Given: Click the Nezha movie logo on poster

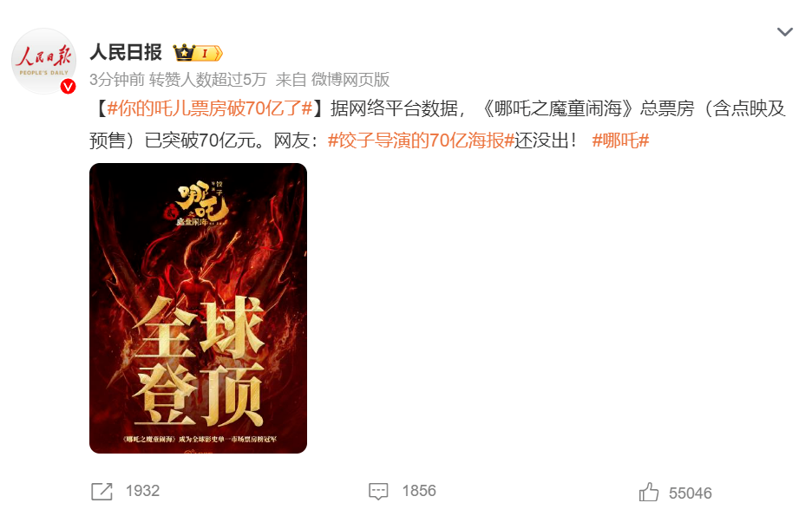Looking at the screenshot, I should coord(199,204).
